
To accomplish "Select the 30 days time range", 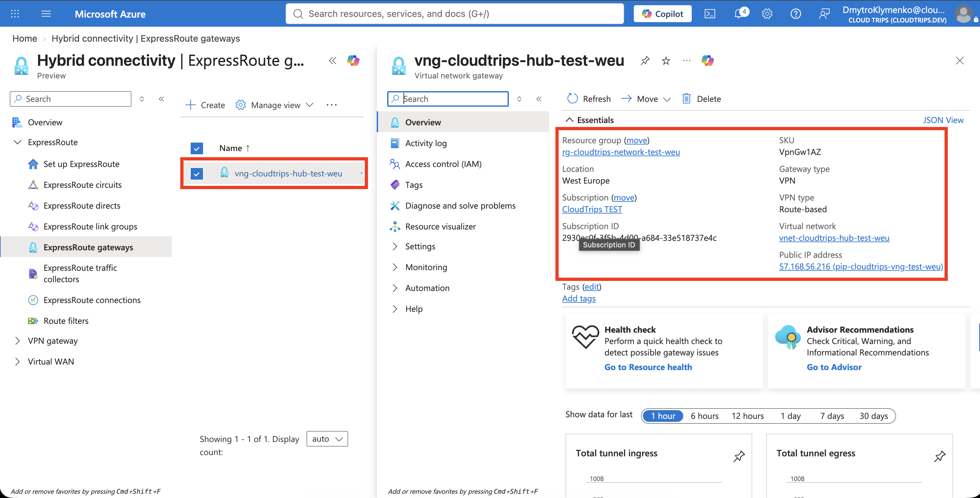I will coord(874,416).
